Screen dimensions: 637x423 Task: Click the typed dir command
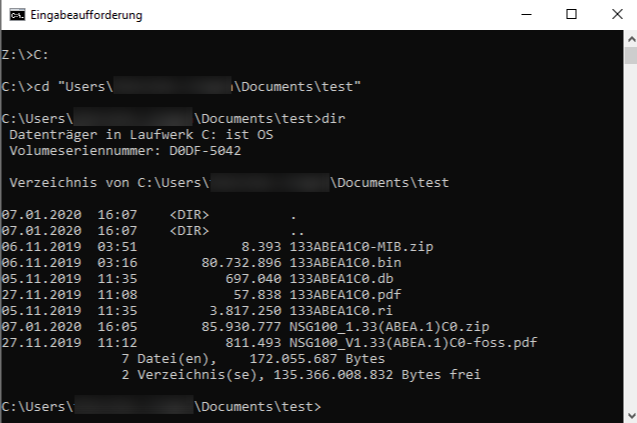[x=334, y=118]
